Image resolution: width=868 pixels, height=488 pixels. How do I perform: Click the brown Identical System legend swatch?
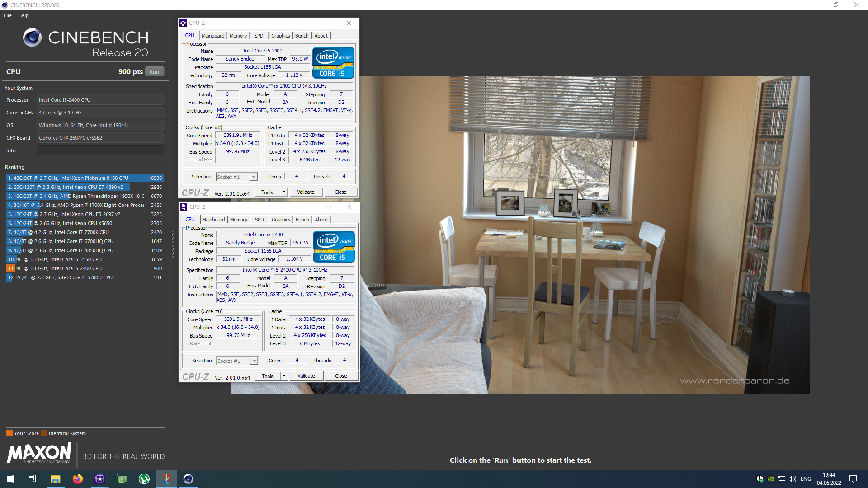(x=44, y=433)
